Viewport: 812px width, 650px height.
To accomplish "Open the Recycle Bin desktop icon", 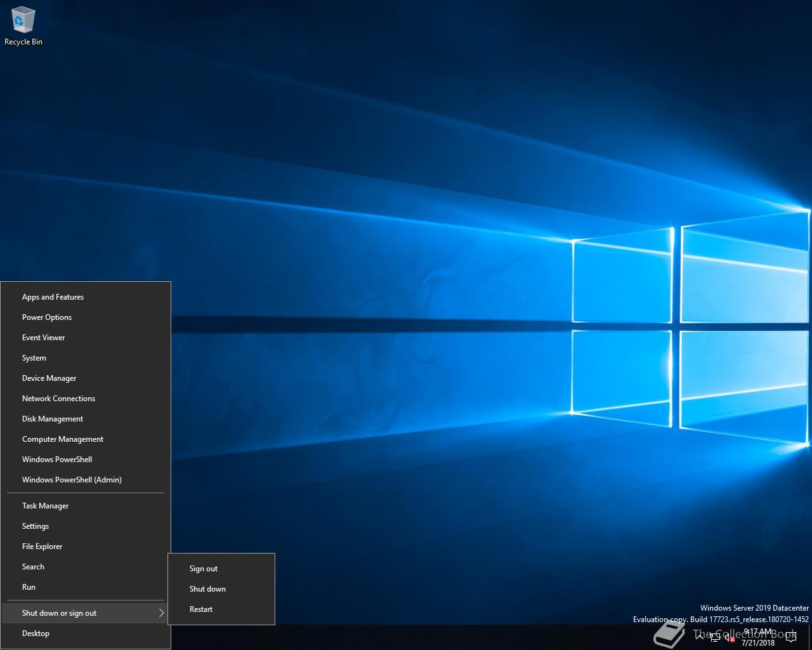I will pyautogui.click(x=23, y=27).
